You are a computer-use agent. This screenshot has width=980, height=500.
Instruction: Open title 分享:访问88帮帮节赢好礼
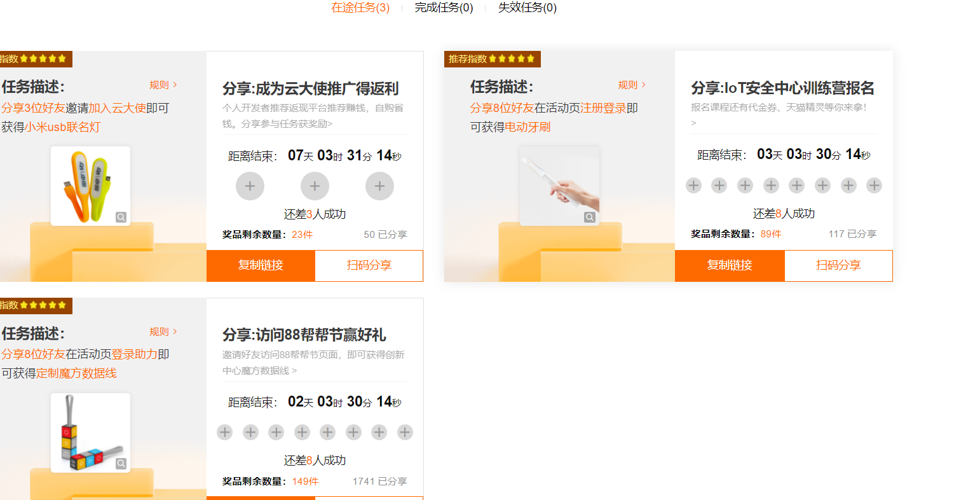tap(304, 335)
